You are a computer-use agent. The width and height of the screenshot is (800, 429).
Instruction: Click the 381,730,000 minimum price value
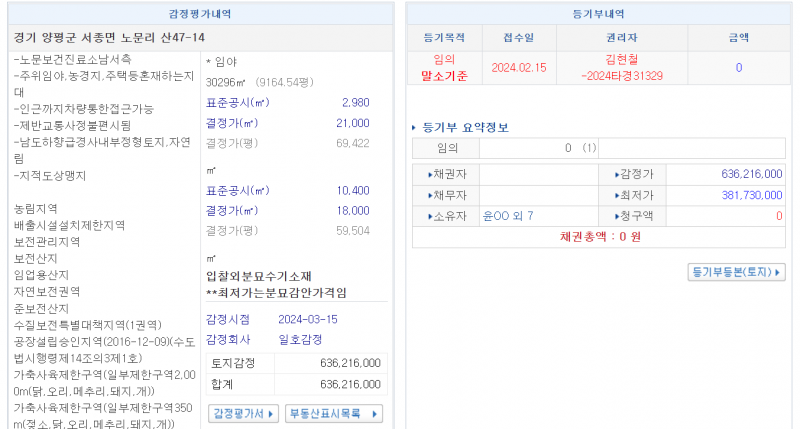point(751,195)
